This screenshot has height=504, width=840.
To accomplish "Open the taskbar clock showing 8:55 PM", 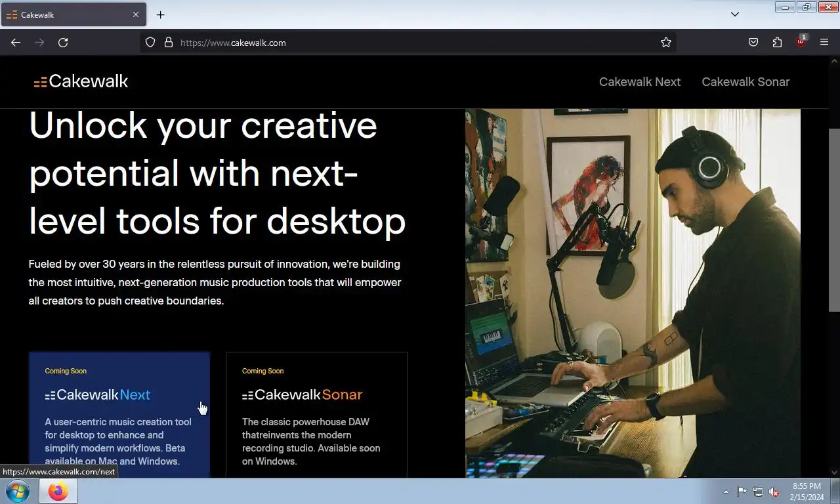I will pos(807,492).
